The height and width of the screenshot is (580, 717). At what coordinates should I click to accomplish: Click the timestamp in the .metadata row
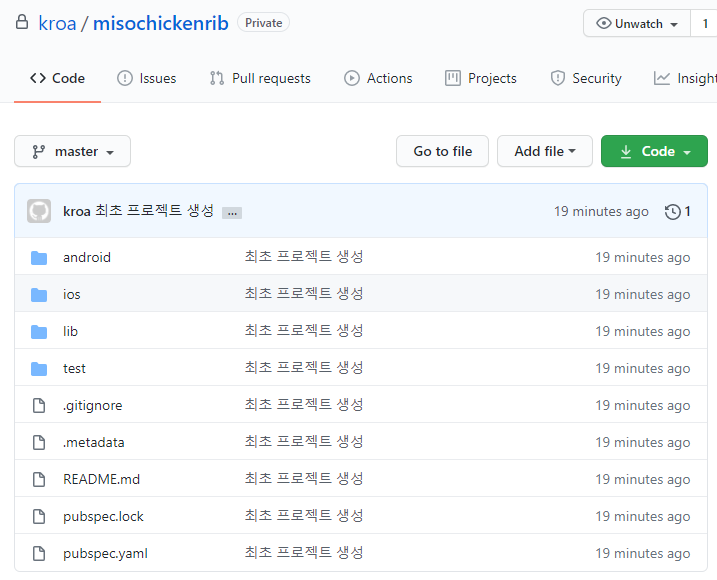tap(642, 443)
